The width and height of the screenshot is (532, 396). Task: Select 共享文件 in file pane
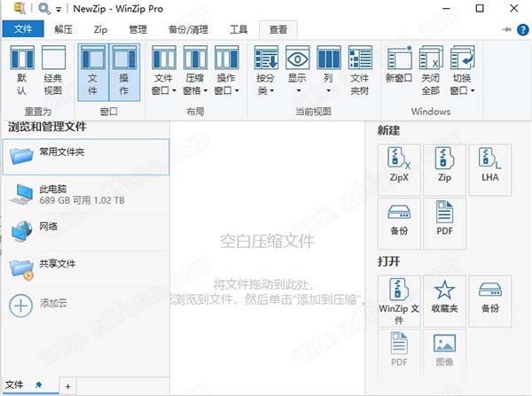click(x=86, y=268)
